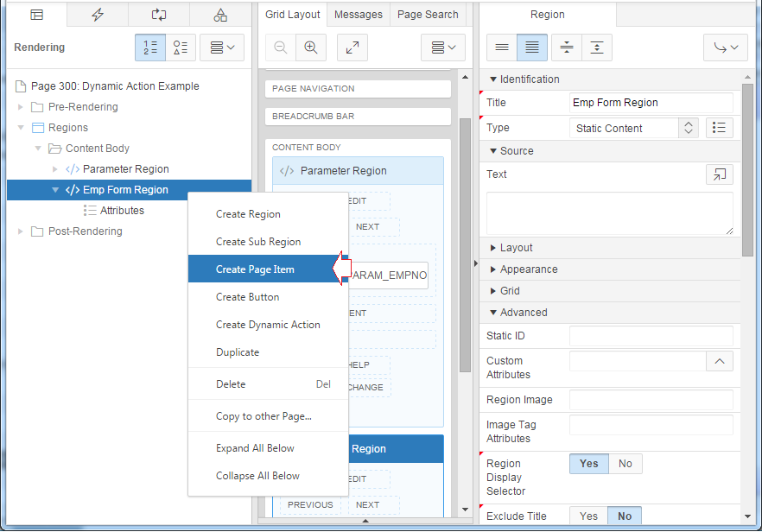Set Region Display Selector to No

coord(625,464)
